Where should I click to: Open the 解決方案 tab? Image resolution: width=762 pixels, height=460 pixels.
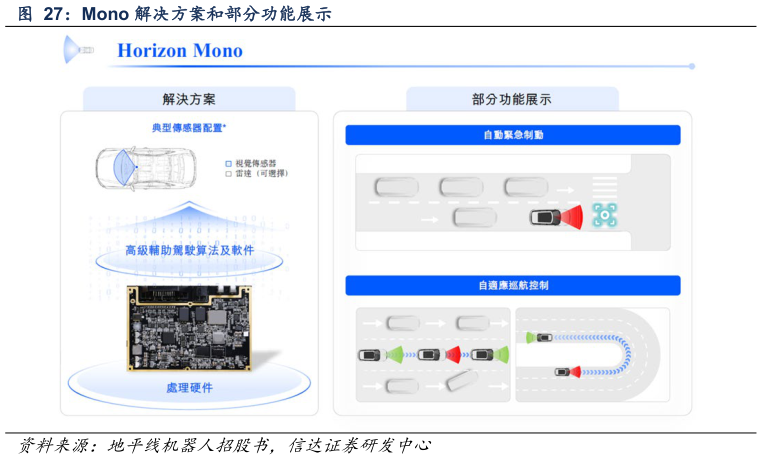pyautogui.click(x=189, y=99)
